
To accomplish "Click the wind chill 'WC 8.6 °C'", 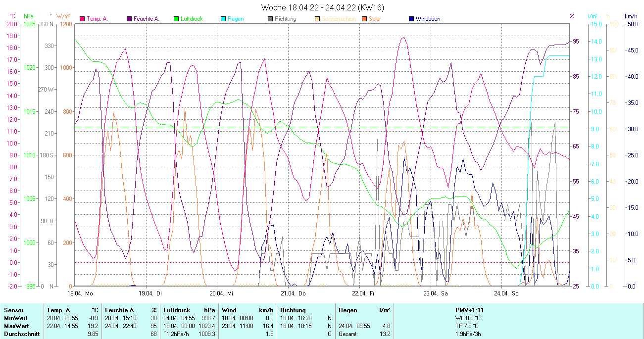I will point(468,318).
